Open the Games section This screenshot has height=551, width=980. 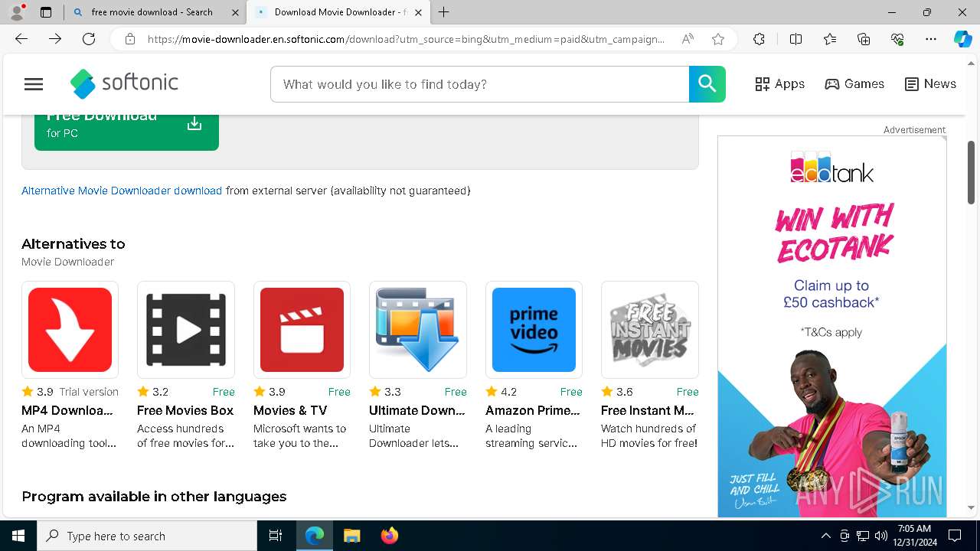coord(854,84)
